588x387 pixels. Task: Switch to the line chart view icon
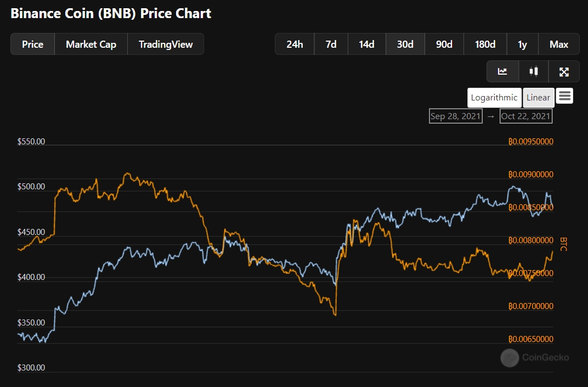(x=502, y=71)
